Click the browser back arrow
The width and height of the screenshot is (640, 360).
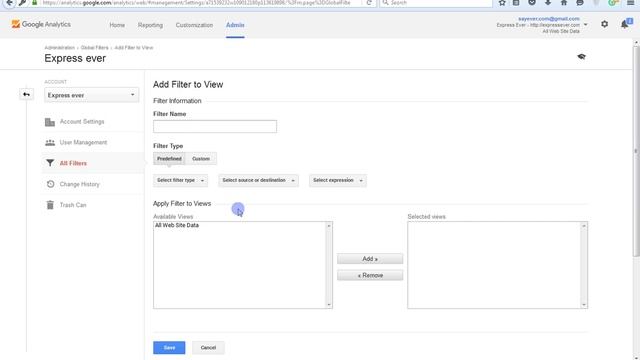(x=9, y=3)
